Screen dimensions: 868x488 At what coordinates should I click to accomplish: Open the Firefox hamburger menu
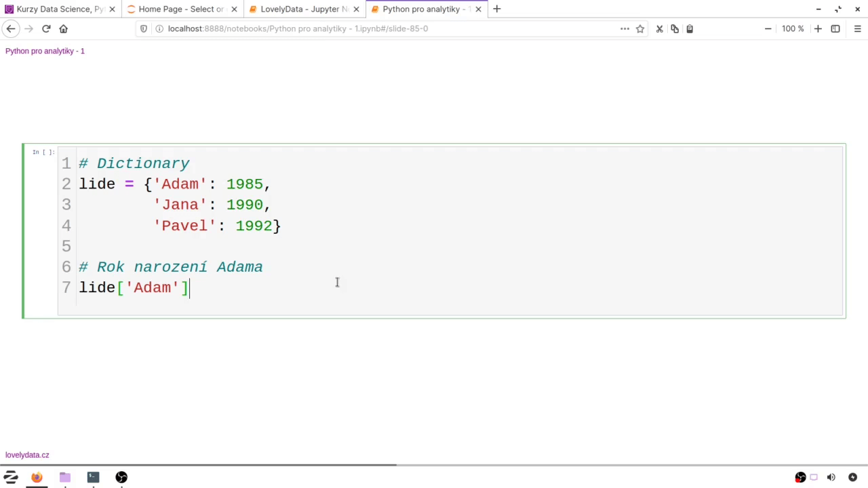857,28
